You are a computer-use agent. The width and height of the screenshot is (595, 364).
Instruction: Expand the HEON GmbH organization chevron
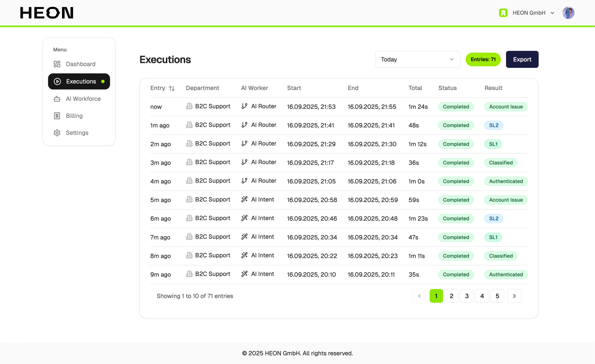tap(552, 13)
